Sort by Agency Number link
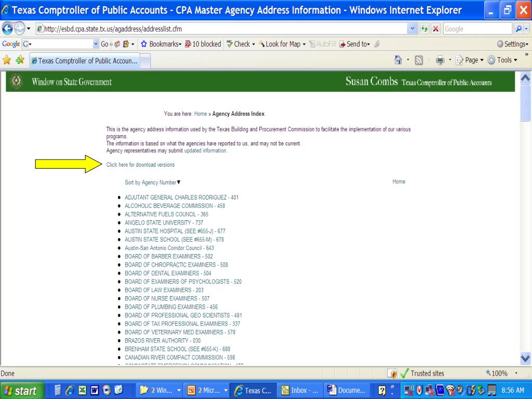 150,182
